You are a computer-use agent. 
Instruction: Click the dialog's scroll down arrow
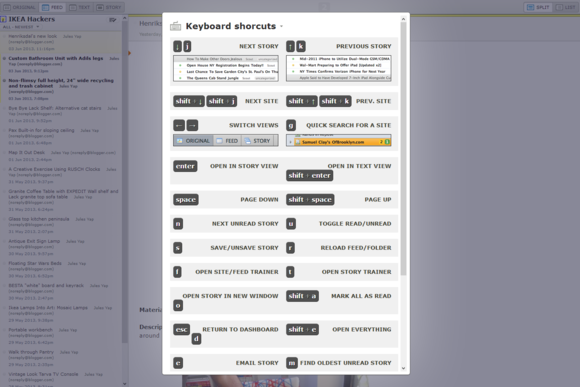click(403, 368)
